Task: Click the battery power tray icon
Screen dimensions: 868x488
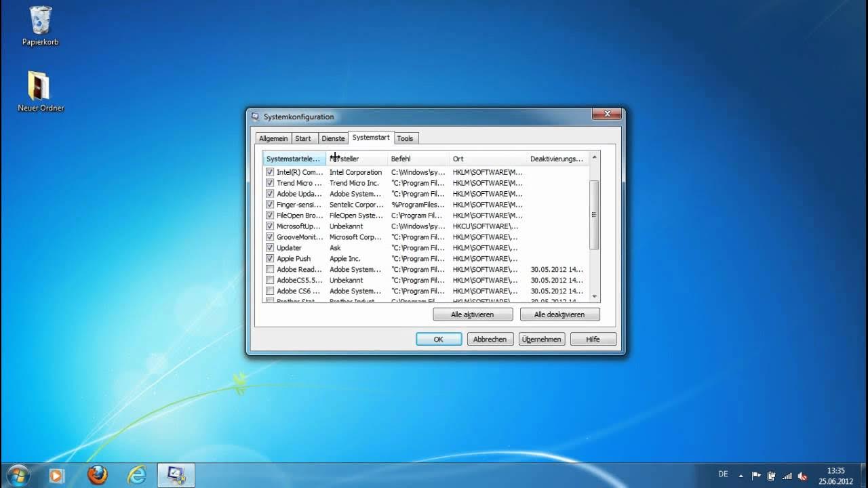Action: coord(772,475)
